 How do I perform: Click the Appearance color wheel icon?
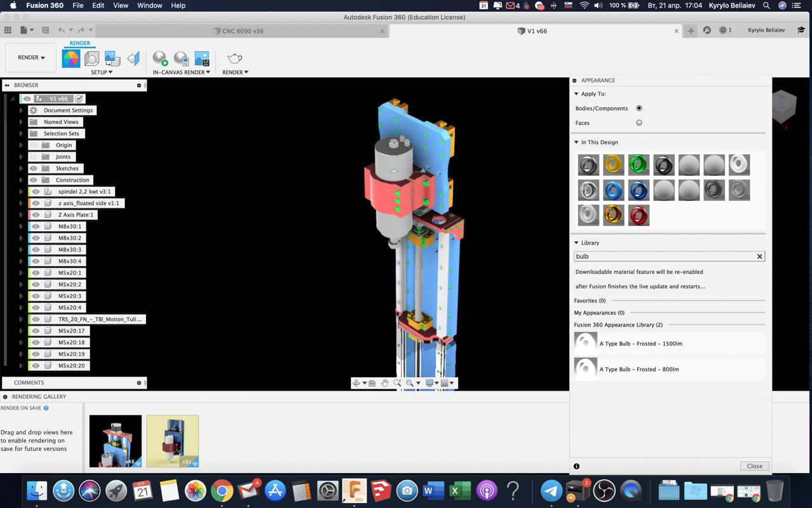70,59
